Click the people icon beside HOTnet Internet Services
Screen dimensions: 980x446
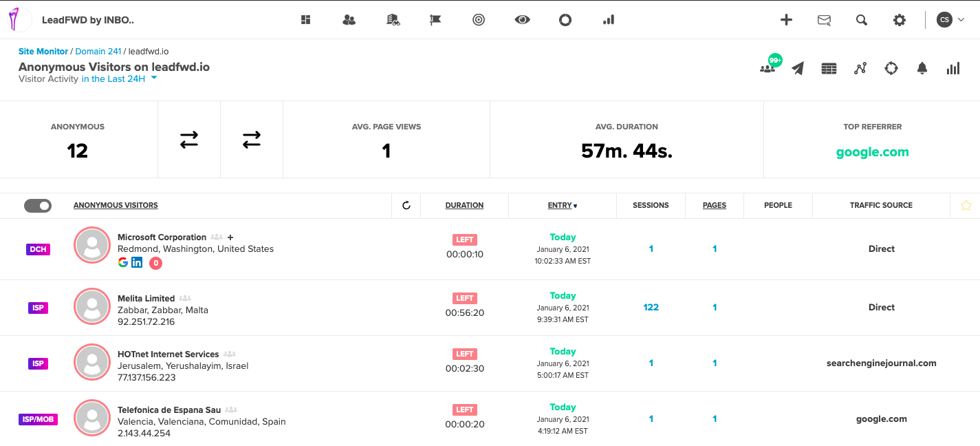(230, 354)
